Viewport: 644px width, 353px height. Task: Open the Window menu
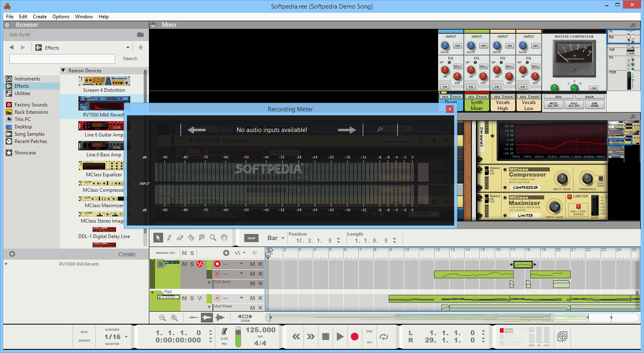pos(84,17)
